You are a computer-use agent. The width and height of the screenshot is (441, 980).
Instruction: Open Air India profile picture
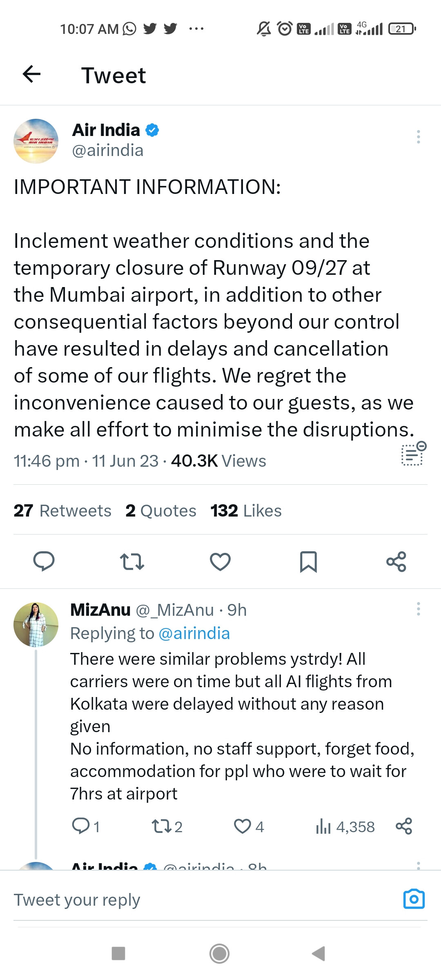pyautogui.click(x=36, y=141)
